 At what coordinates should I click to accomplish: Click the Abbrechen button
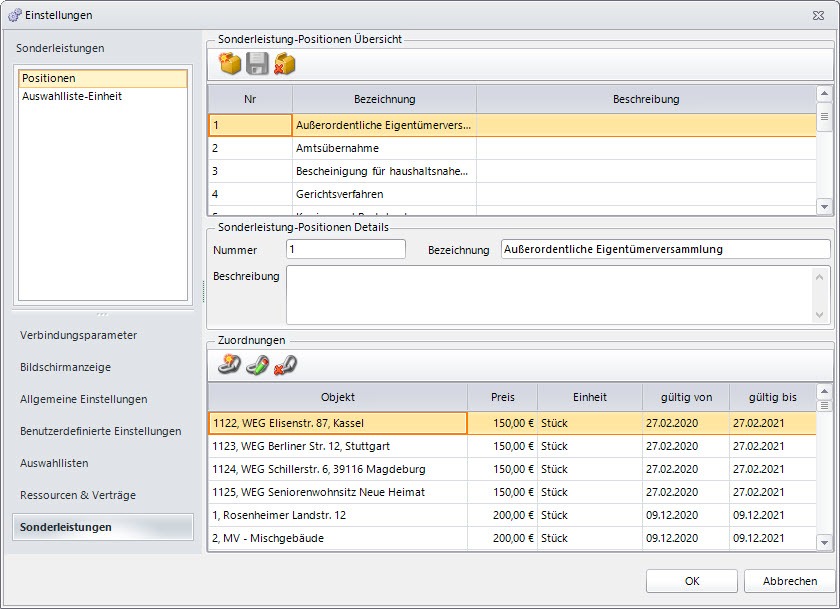[x=790, y=581]
